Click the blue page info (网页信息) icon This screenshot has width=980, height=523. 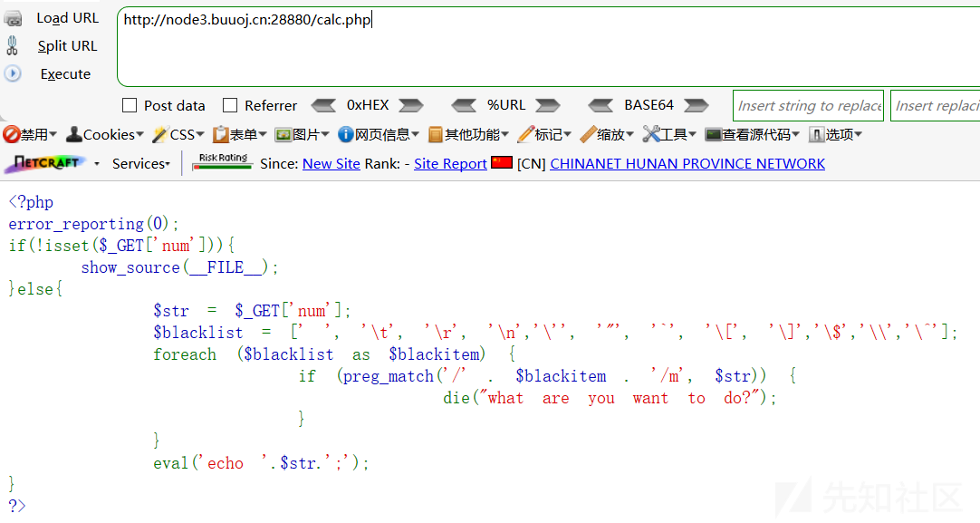[x=346, y=134]
